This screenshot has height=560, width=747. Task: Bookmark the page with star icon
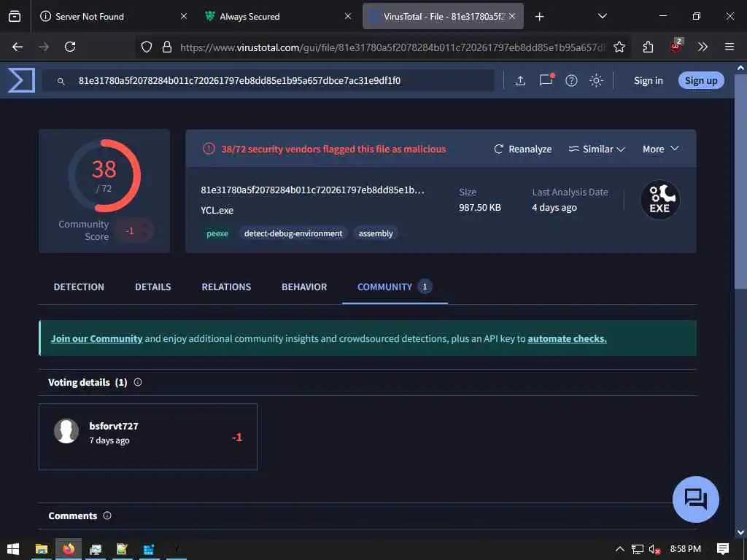619,47
